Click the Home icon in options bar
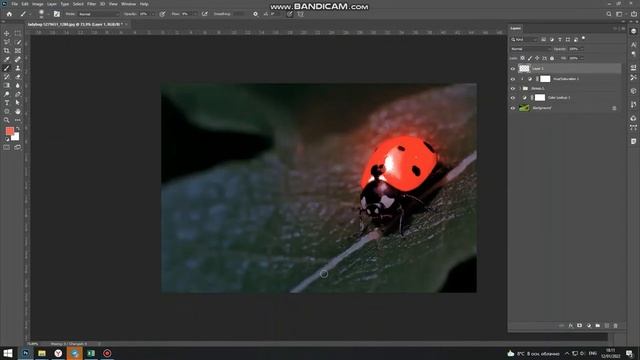The image size is (640, 360). click(x=9, y=14)
